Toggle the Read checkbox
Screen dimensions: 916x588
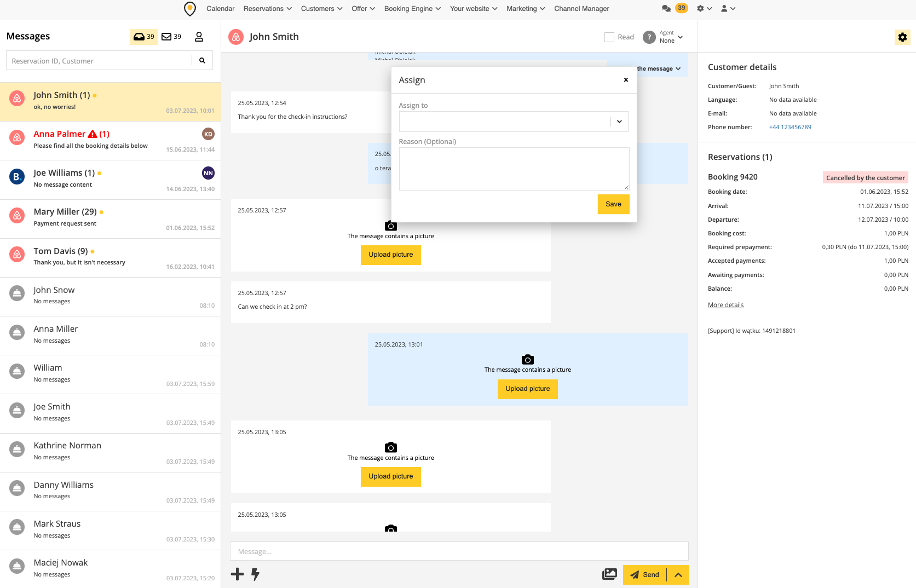point(609,37)
